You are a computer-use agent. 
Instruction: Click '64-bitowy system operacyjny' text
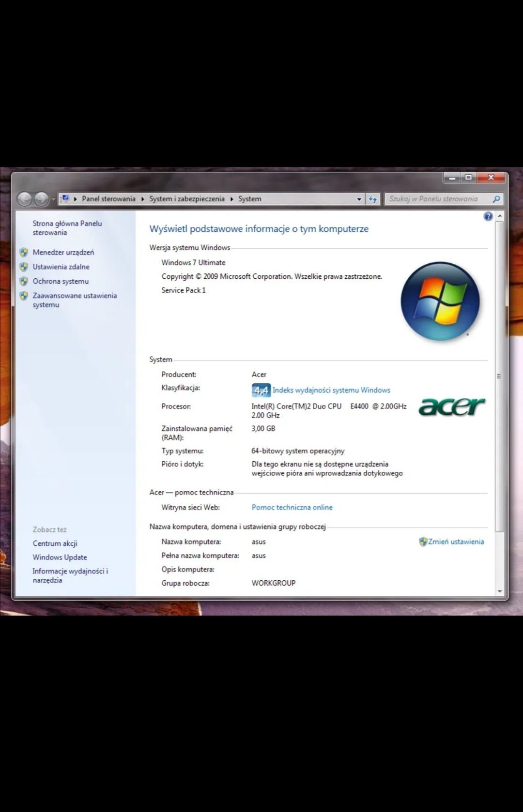click(298, 451)
